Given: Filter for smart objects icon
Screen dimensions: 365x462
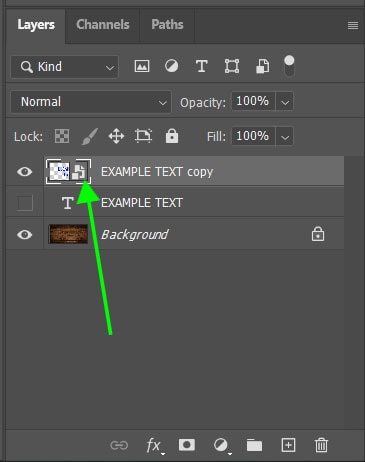Looking at the screenshot, I should pos(262,66).
